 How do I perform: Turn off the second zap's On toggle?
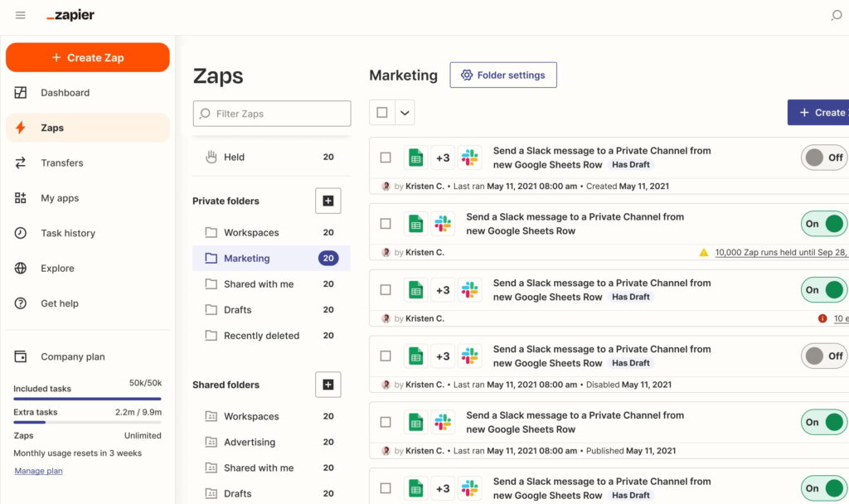point(825,224)
